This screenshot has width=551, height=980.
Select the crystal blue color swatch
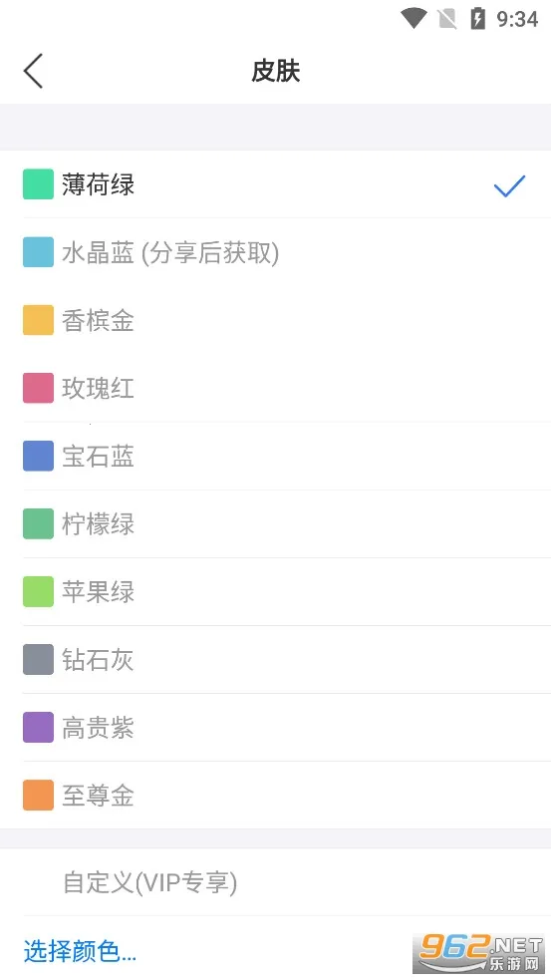point(38,252)
